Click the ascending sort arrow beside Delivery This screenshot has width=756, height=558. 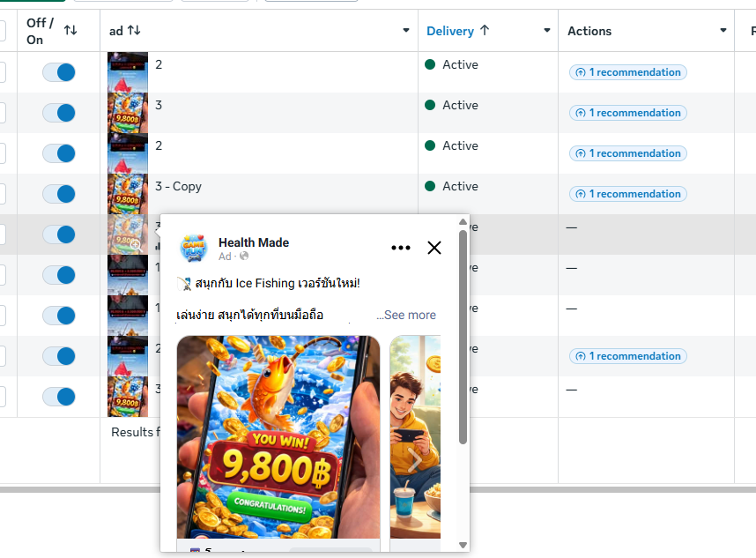485,30
